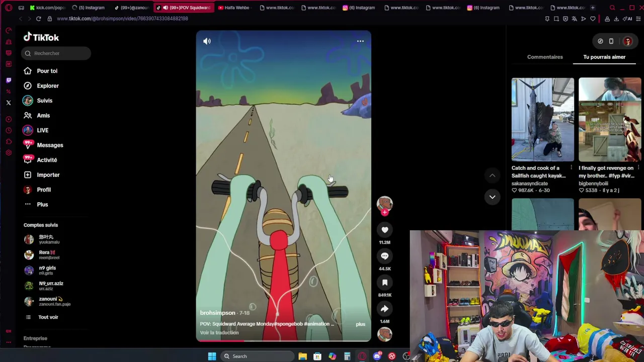Open the zanouni.fan.paje account
Viewport: 644px width, 362px height.
click(x=48, y=301)
